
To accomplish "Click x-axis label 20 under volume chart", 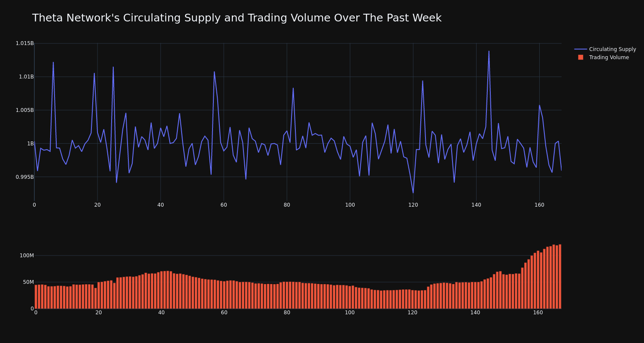I will (99, 313).
